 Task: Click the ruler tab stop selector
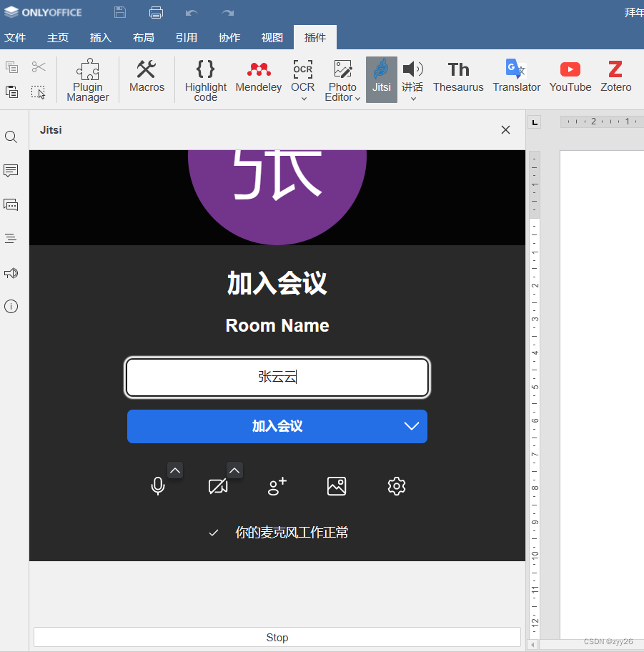535,122
